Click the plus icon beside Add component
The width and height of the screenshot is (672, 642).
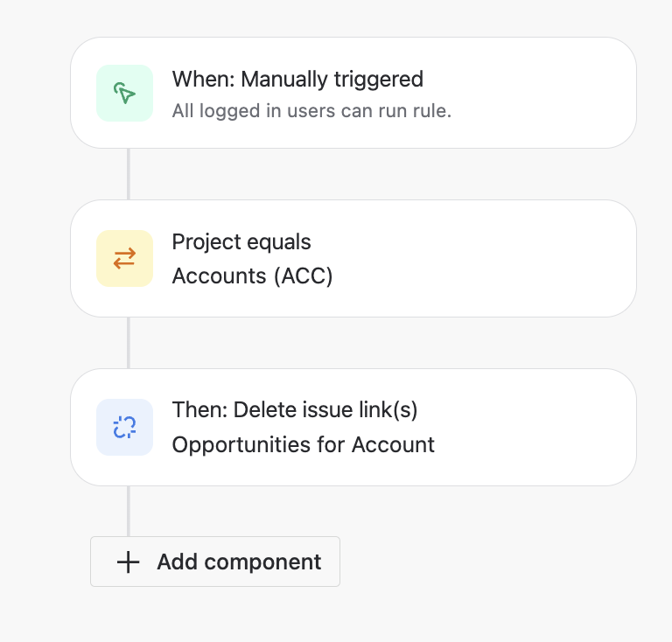128,562
